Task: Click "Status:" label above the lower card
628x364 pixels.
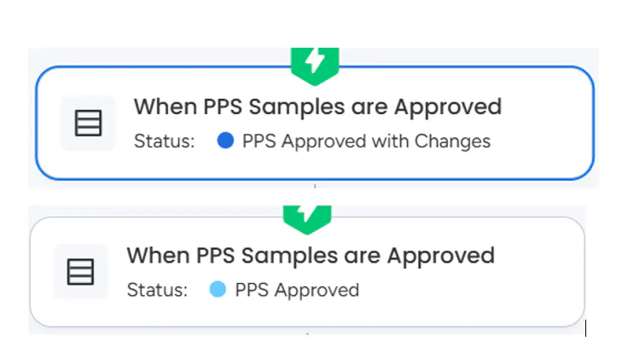Action: [165, 141]
